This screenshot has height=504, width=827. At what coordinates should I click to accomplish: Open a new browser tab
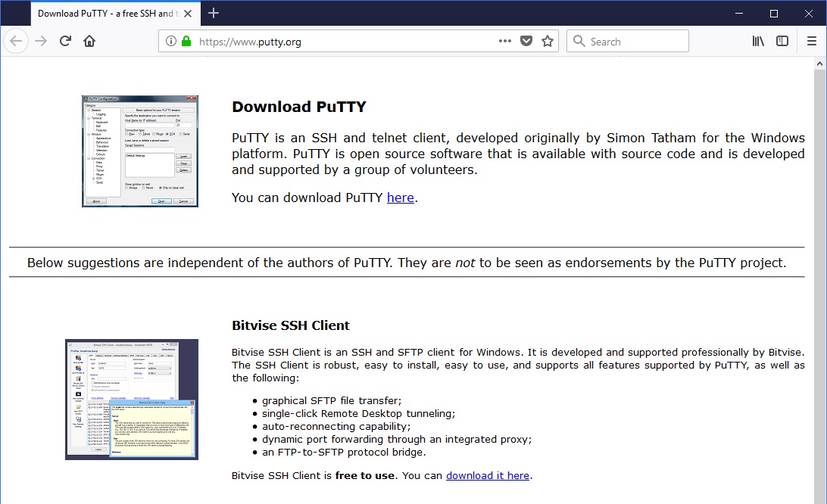point(213,13)
